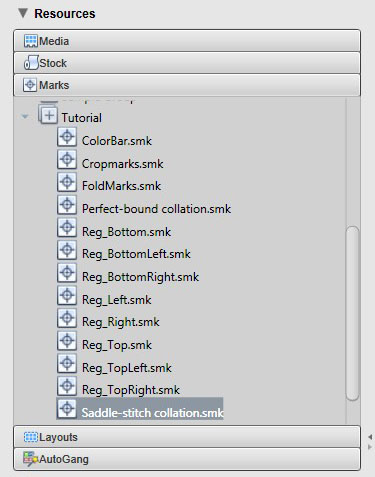Select FoldMarks.smk in the list

point(121,186)
